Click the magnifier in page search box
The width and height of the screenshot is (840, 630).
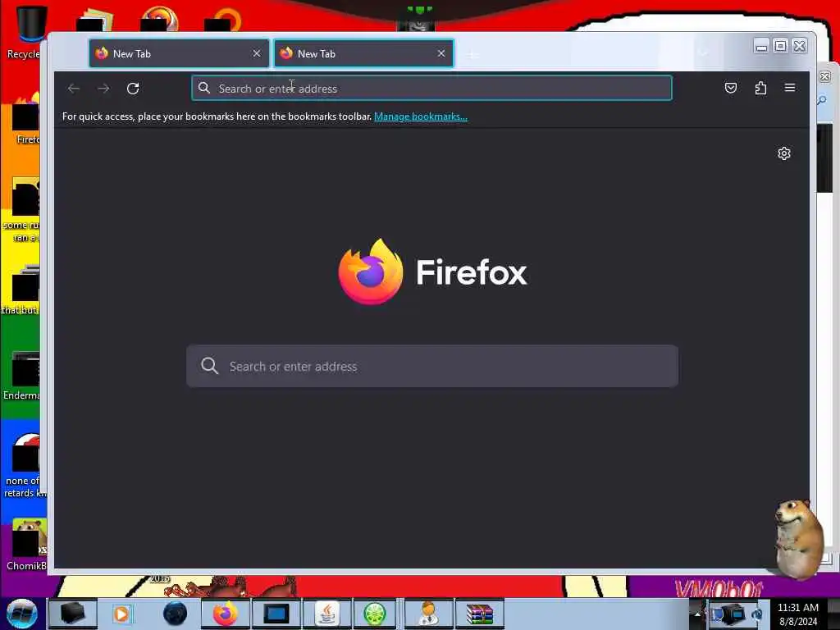(209, 366)
